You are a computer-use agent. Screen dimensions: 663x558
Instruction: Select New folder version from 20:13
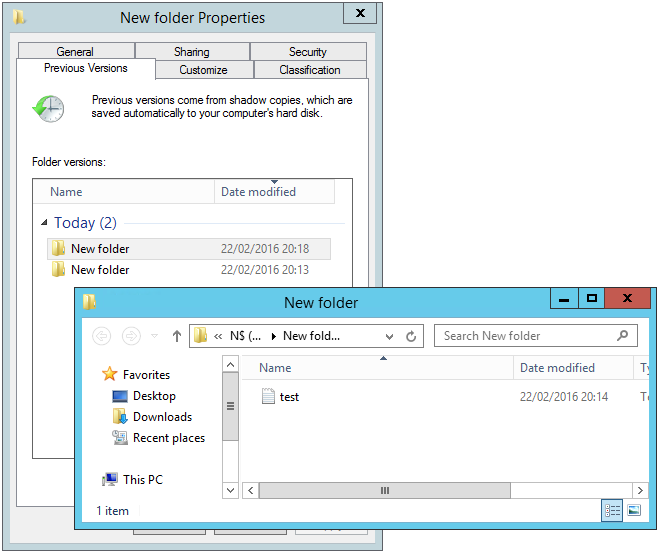point(189,270)
